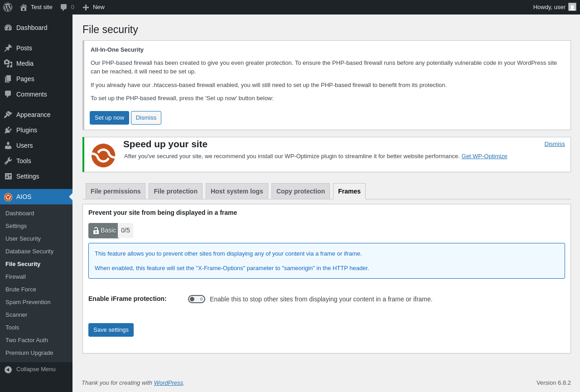Click the Pages icon in sidebar
The width and height of the screenshot is (580, 392).
click(x=8, y=79)
